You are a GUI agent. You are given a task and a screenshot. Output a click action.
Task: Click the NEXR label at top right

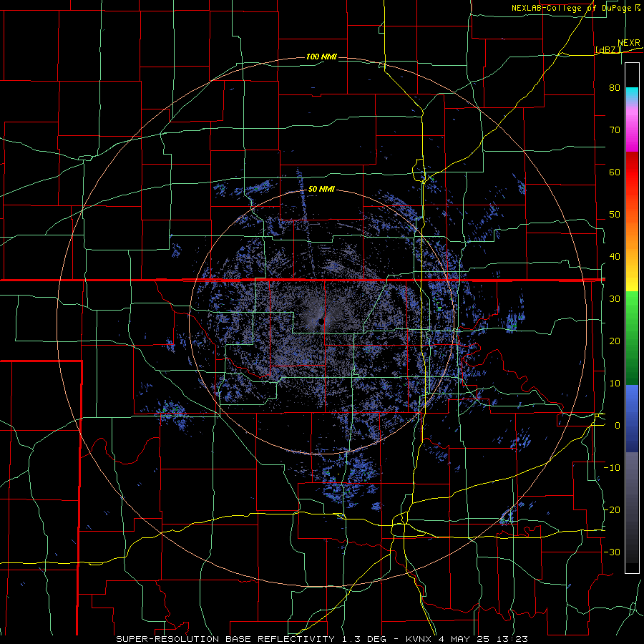pyautogui.click(x=629, y=43)
